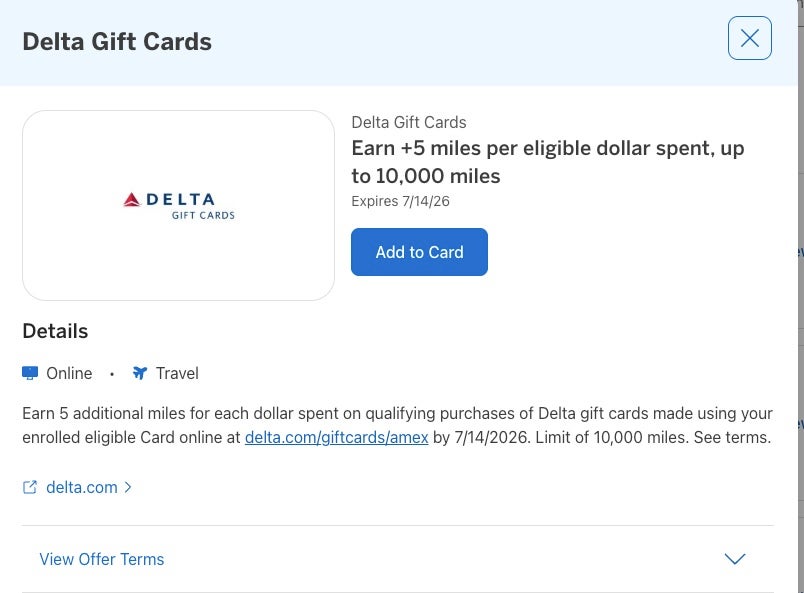Click the Online monitor icon
804x593 pixels.
click(x=30, y=373)
